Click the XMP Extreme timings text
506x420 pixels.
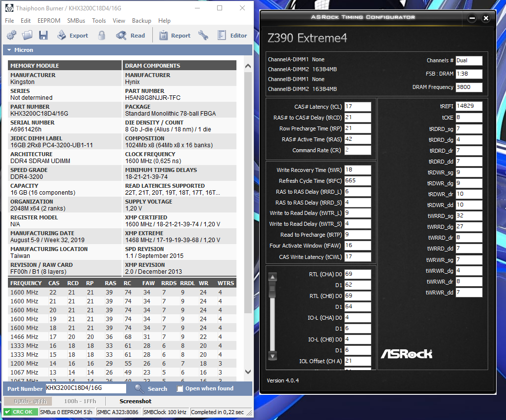click(x=173, y=240)
